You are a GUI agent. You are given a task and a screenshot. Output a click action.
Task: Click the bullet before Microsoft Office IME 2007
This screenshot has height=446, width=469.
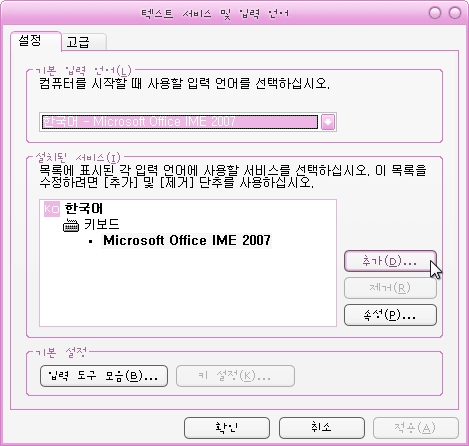click(91, 242)
